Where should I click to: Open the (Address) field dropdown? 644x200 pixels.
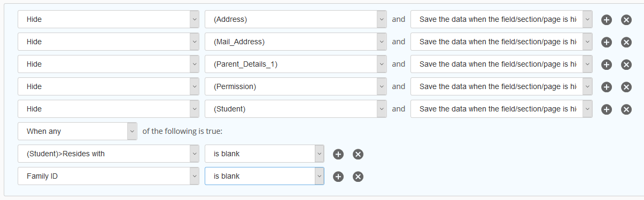click(x=296, y=19)
